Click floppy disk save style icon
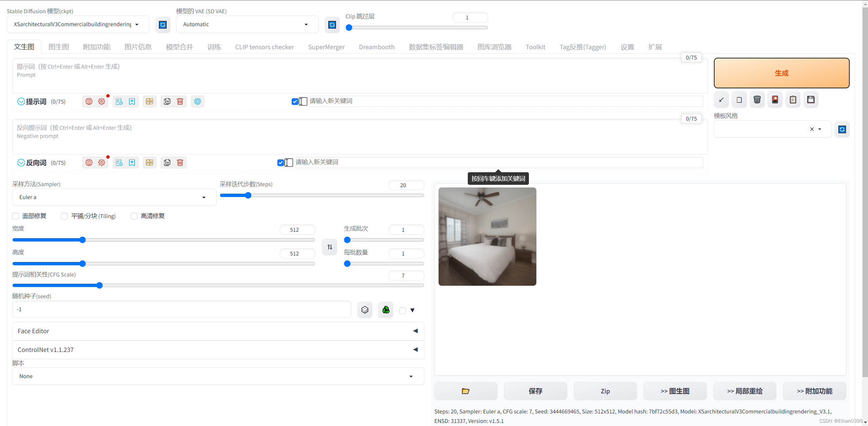The image size is (868, 426). [811, 100]
